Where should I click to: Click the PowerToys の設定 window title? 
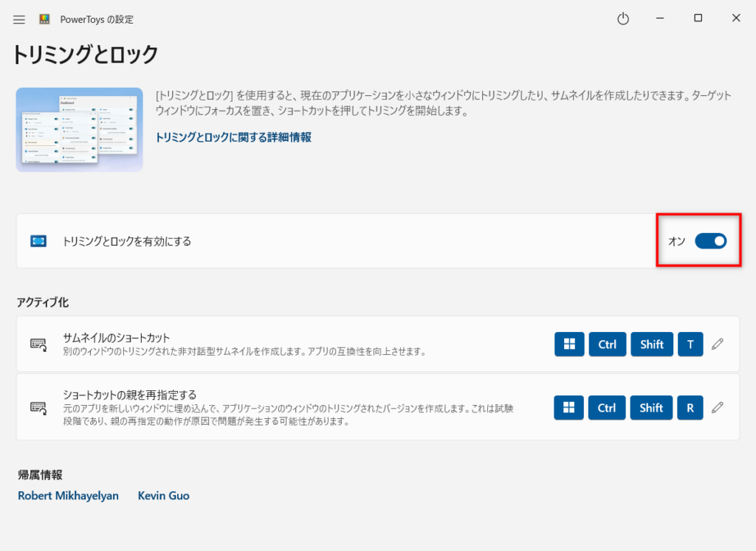[x=97, y=19]
